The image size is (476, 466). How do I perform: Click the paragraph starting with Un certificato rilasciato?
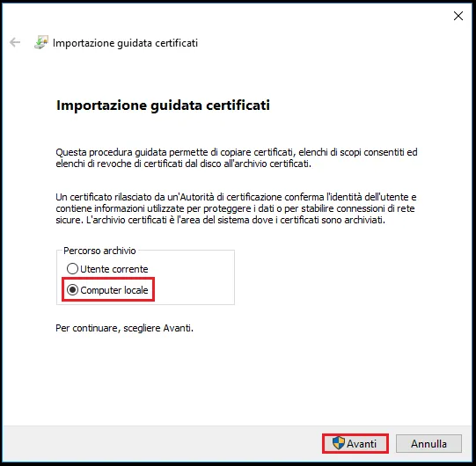[x=236, y=208]
